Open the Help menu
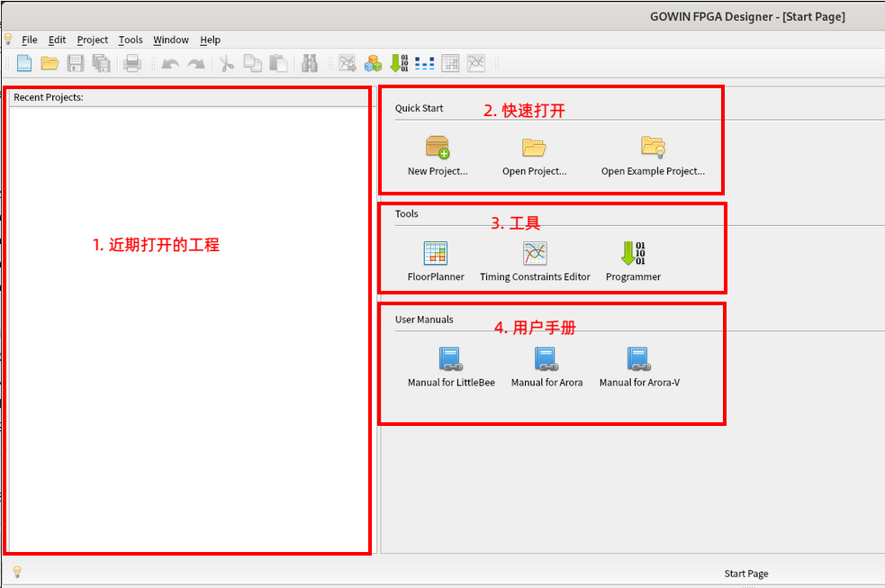The image size is (885, 588). pyautogui.click(x=210, y=40)
